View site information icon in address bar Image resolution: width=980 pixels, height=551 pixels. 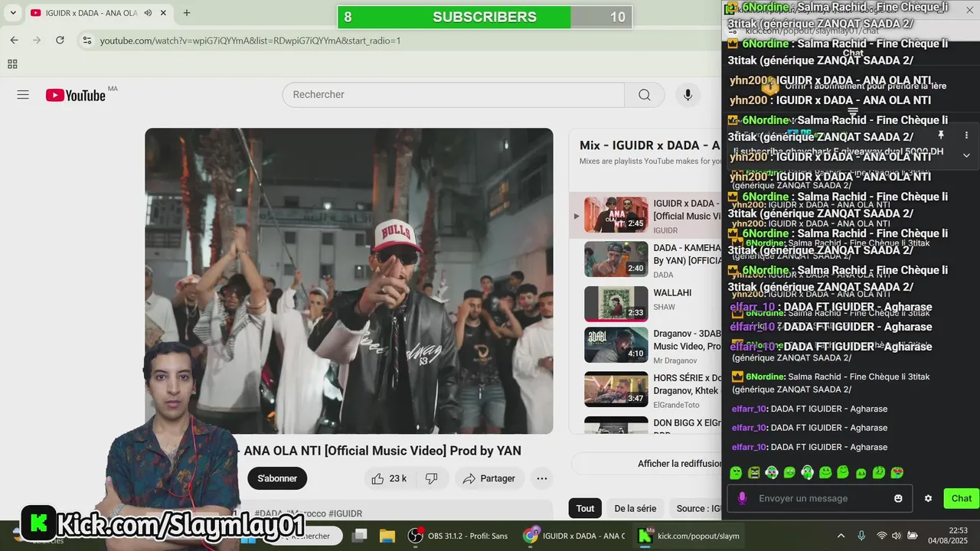coord(87,41)
